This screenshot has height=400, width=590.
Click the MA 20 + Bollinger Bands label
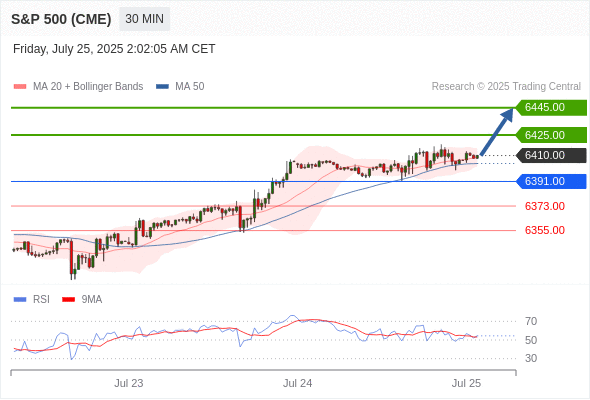88,87
